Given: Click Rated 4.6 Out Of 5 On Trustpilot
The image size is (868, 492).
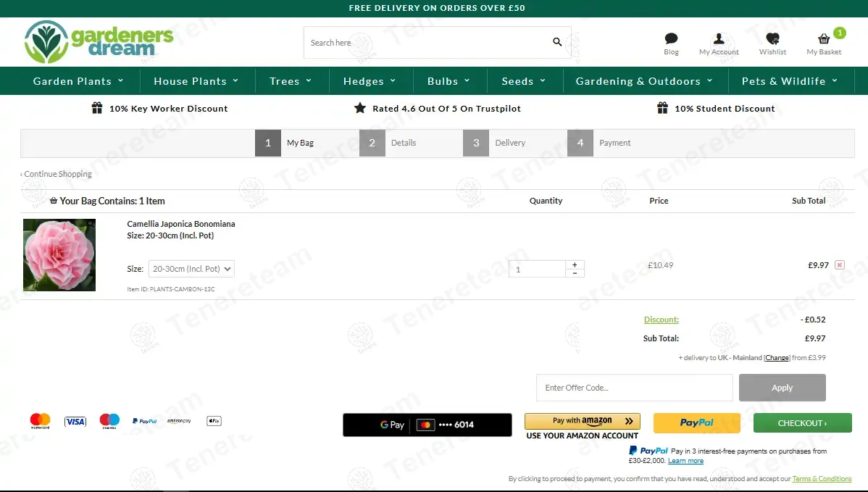Looking at the screenshot, I should coord(447,109).
